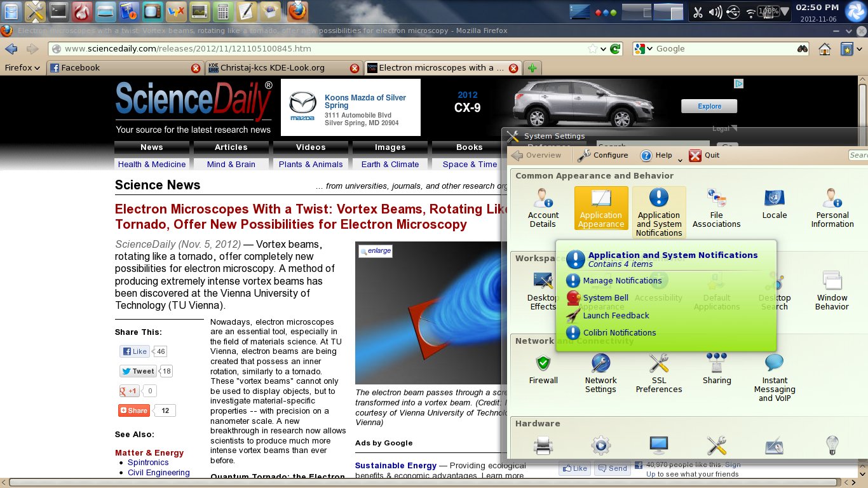The width and height of the screenshot is (868, 488).
Task: Enlarge the vortex beam image
Action: [376, 251]
